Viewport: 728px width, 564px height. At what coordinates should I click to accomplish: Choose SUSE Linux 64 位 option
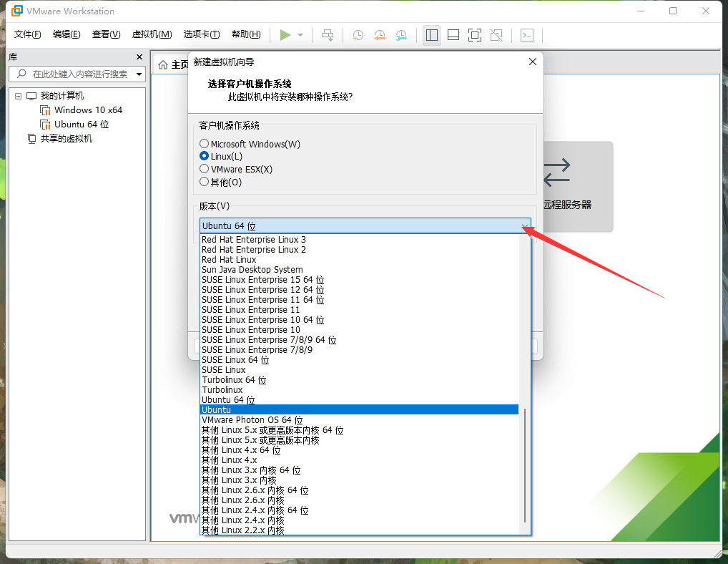coord(360,360)
